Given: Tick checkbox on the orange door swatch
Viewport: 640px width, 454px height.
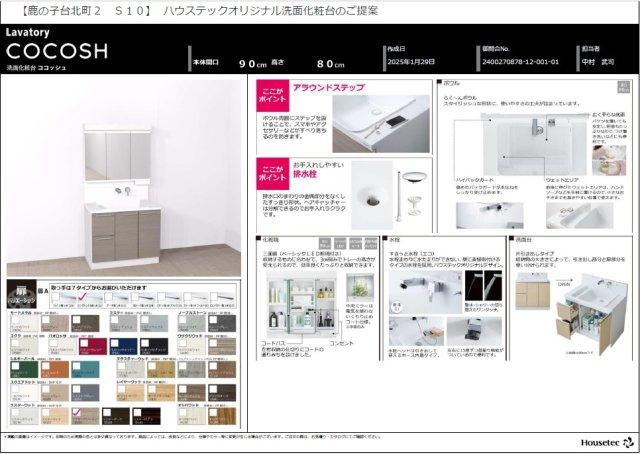Looking at the screenshot, I should (46, 365).
